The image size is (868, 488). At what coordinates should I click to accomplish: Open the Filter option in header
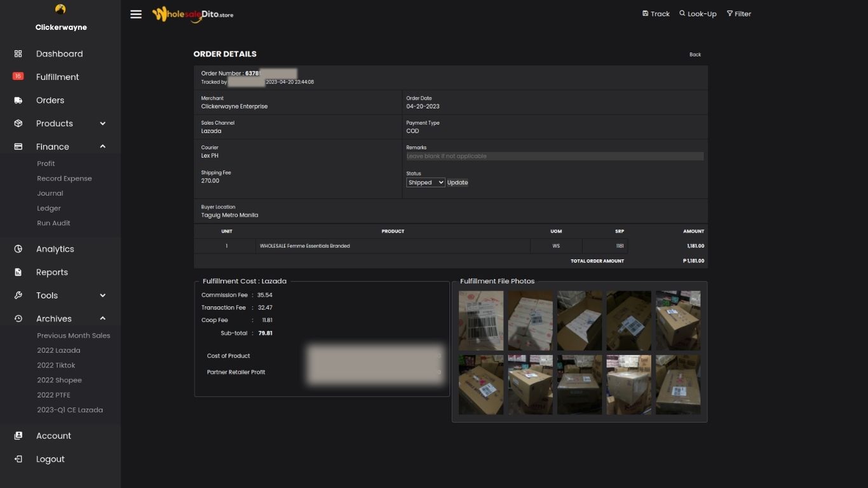click(x=739, y=14)
